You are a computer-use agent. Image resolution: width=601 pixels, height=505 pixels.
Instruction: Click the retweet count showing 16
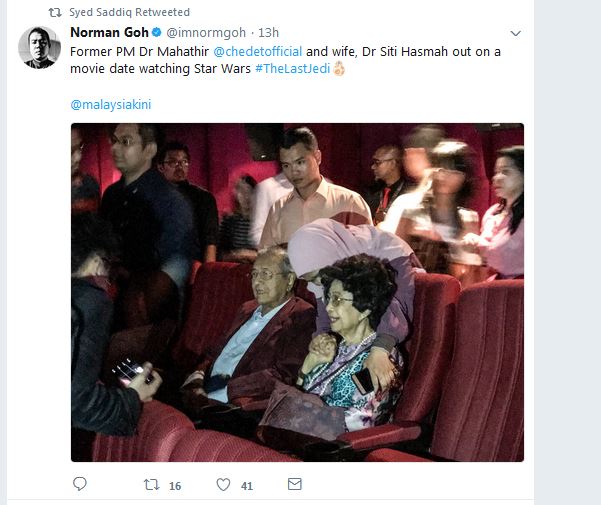click(175, 485)
